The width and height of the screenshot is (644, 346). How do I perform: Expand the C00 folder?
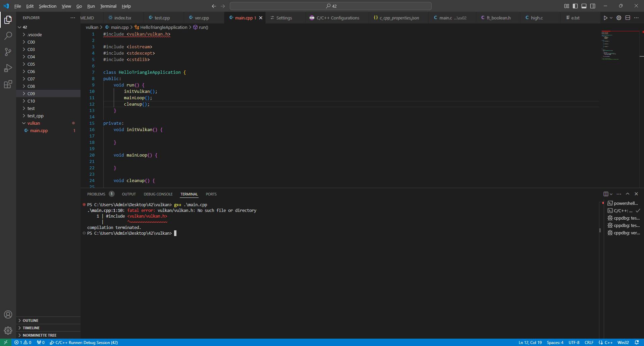pyautogui.click(x=48, y=42)
